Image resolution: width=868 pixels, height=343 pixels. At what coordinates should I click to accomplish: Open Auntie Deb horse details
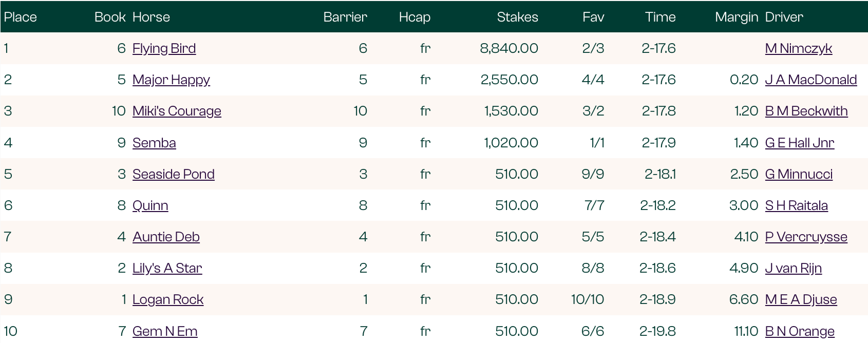(x=166, y=237)
